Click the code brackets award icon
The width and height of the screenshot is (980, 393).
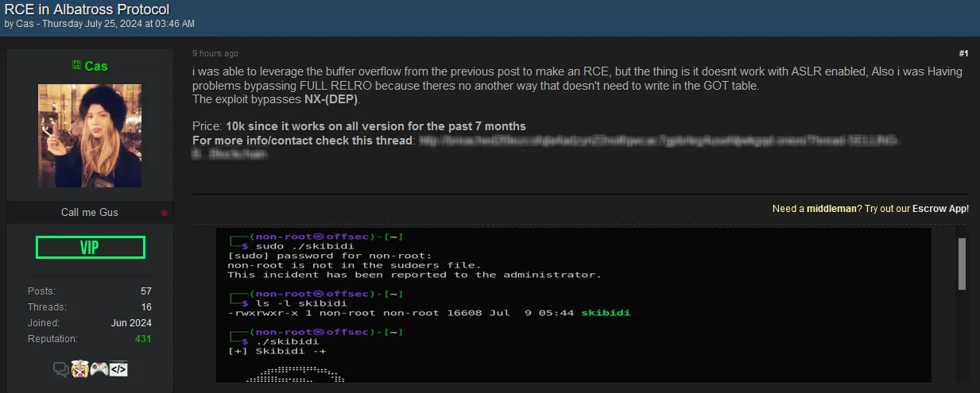click(118, 369)
